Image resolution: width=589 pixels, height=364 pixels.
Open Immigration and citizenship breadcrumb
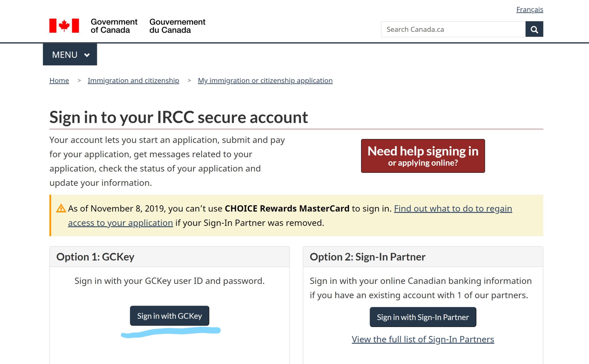[133, 81]
